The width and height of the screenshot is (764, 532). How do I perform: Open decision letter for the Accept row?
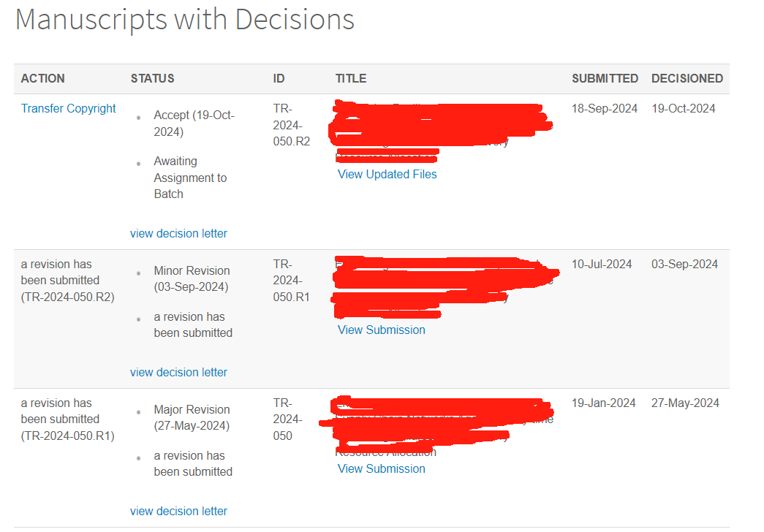click(178, 234)
